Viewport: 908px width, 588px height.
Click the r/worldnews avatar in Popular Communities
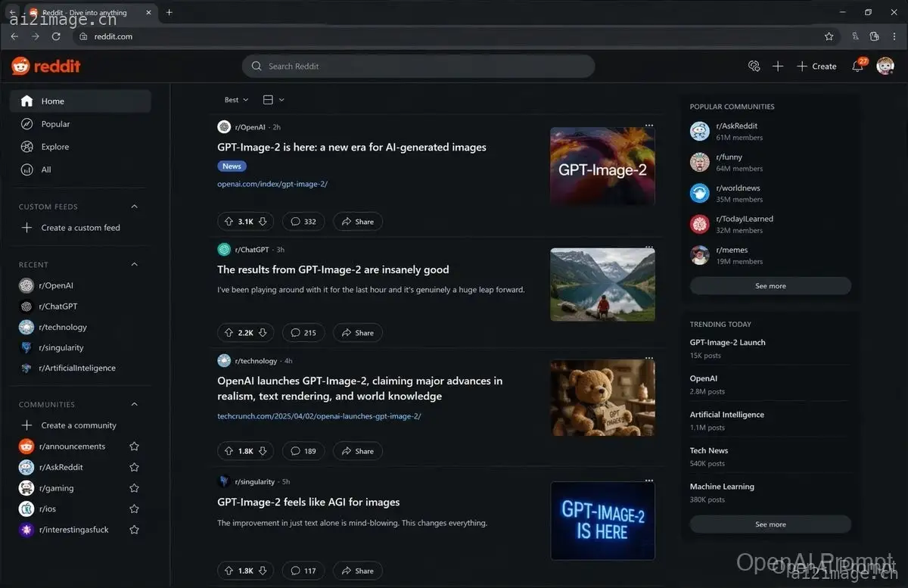tap(700, 193)
